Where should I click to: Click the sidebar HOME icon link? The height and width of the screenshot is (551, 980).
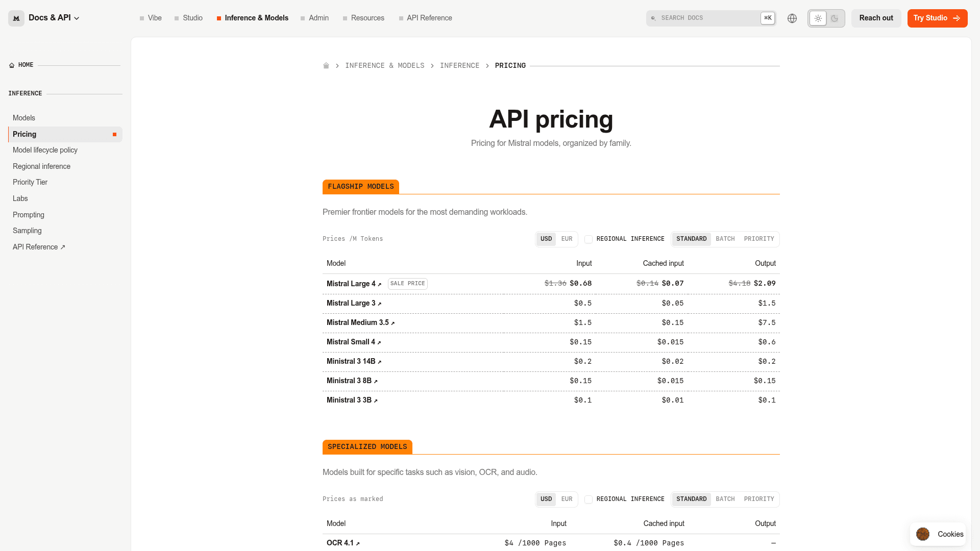coord(21,65)
